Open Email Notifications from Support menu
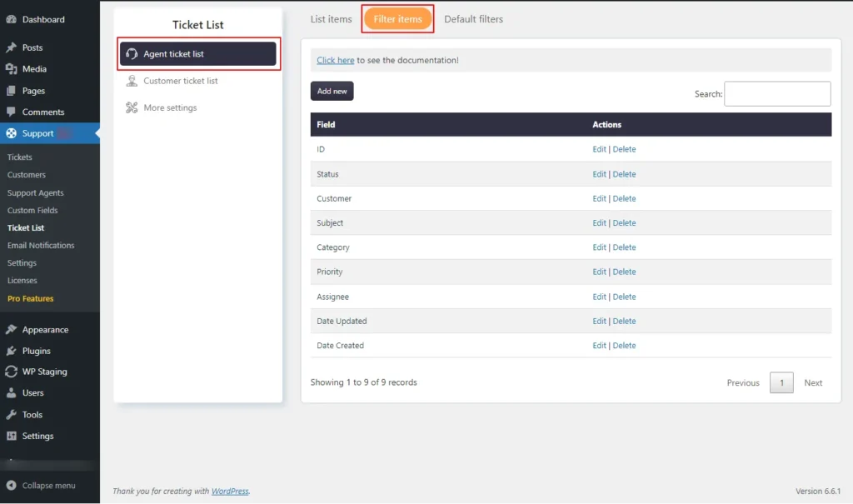Image resolution: width=853 pixels, height=504 pixels. pos(42,245)
